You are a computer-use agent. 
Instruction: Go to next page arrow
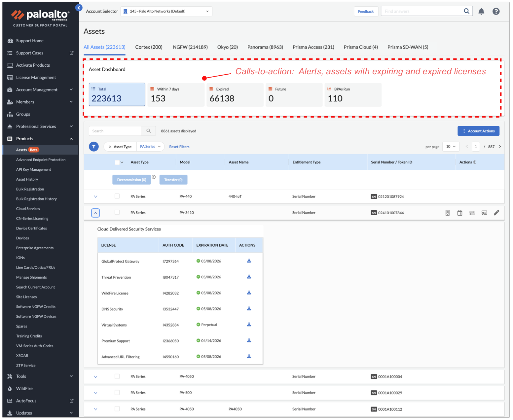tap(499, 147)
